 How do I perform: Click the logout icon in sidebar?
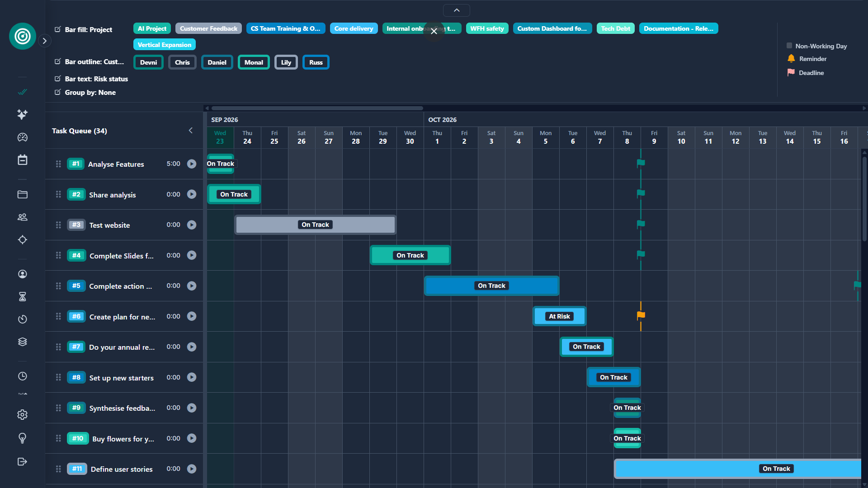tap(22, 461)
